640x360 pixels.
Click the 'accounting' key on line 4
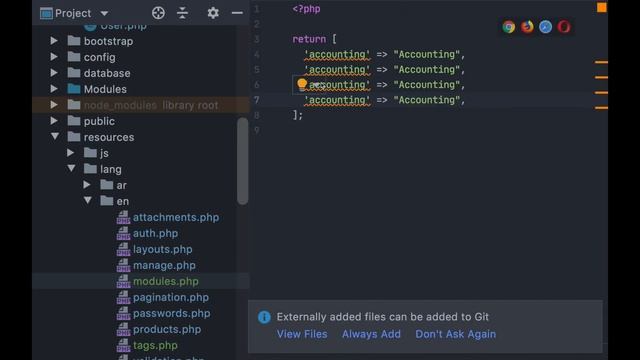(337, 54)
